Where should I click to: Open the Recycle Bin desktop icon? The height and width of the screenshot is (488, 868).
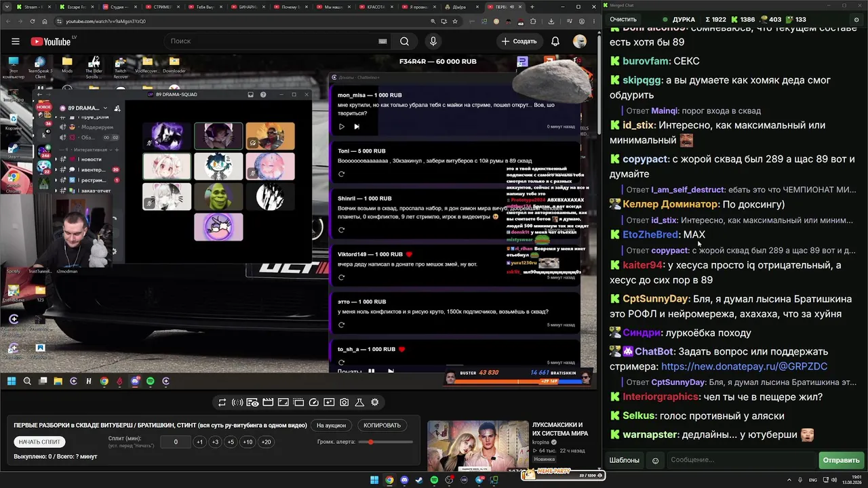[13, 121]
